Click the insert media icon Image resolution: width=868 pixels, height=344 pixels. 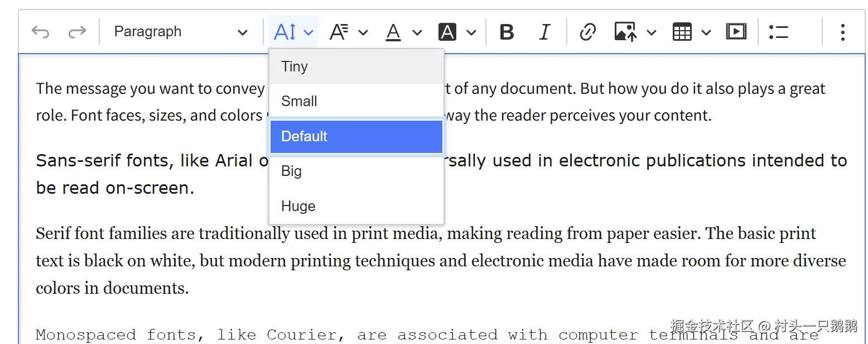point(736,32)
